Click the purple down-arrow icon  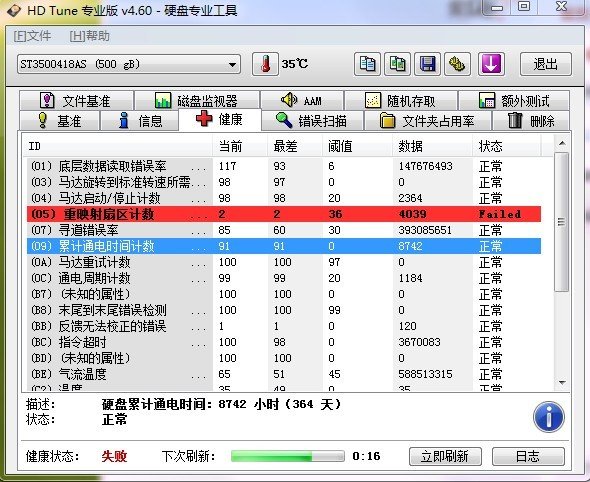click(491, 64)
